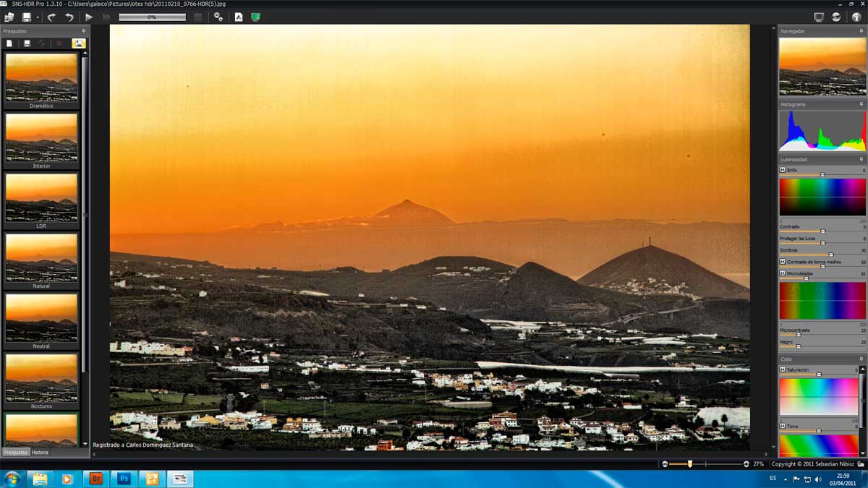Start processing with the play button
The height and width of the screenshot is (488, 868).
[89, 17]
